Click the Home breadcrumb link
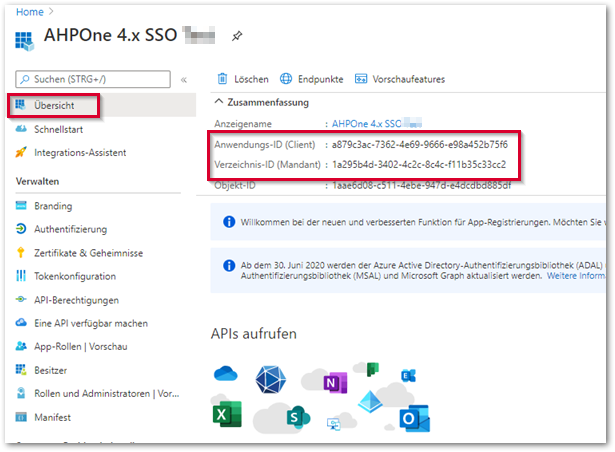 (x=29, y=12)
